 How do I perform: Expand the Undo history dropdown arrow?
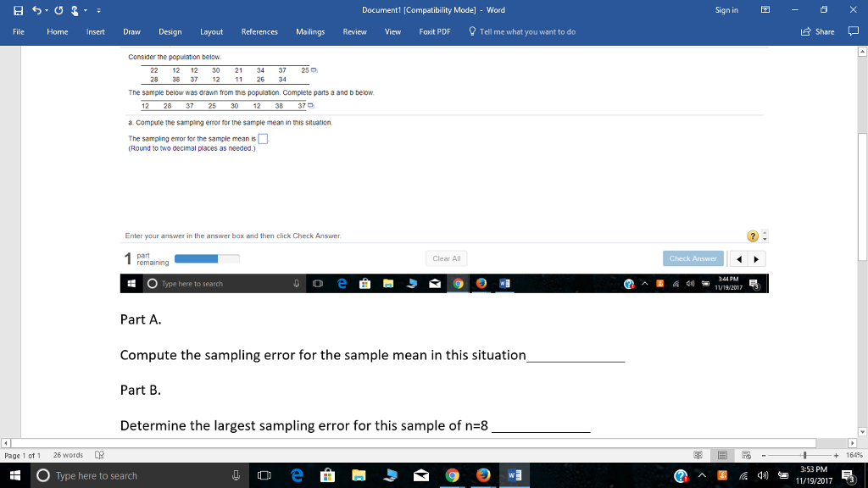click(46, 8)
